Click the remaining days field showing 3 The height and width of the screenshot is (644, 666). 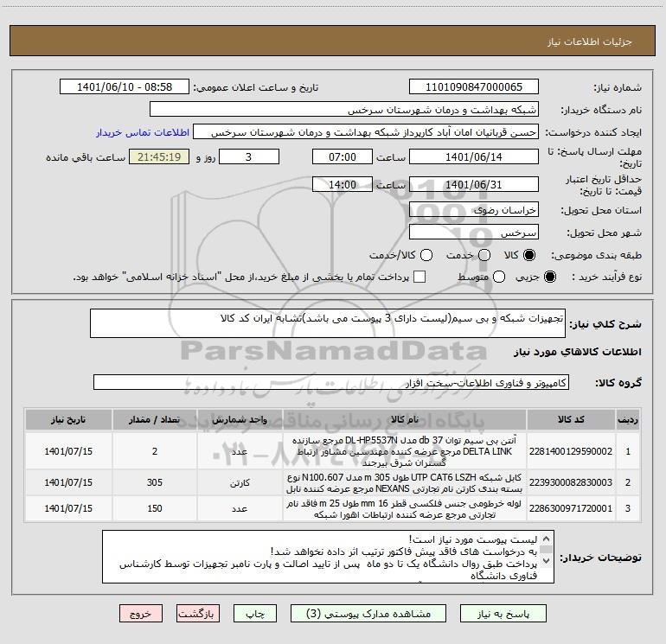tap(249, 156)
